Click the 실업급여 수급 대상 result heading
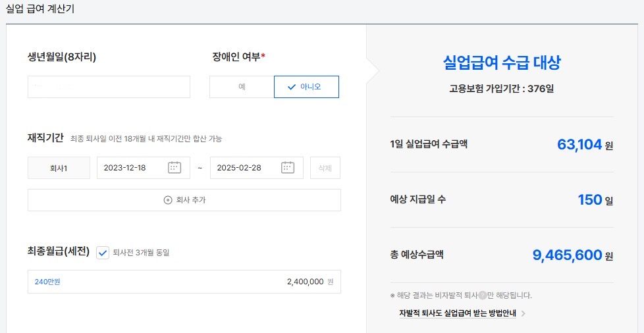Viewport: 644px width, 333px height. (501, 63)
